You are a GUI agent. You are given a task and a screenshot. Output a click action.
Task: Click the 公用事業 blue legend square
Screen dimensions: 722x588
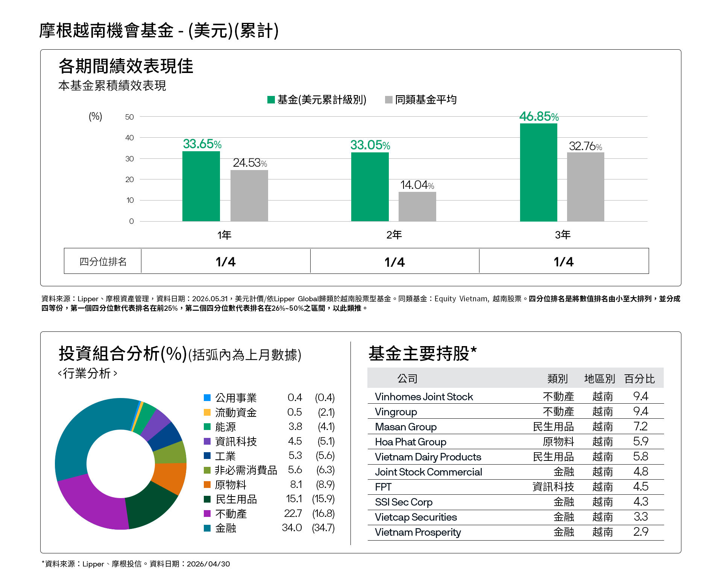207,398
